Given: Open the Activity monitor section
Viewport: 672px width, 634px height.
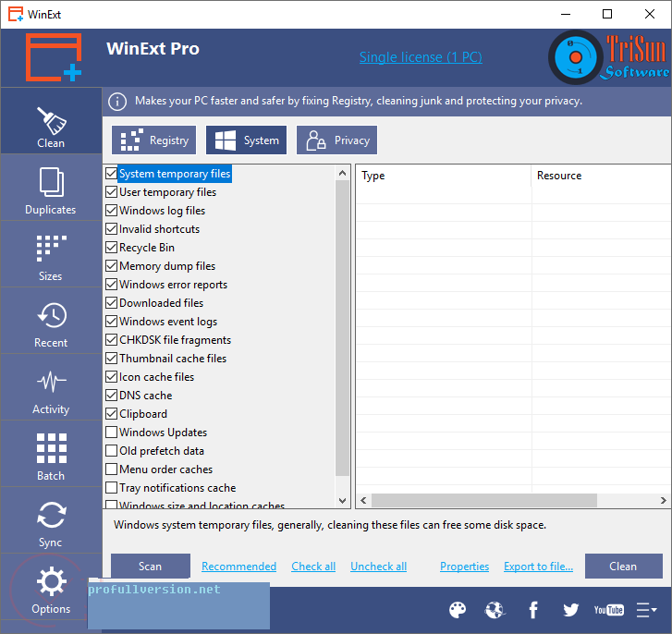Looking at the screenshot, I should click(51, 387).
